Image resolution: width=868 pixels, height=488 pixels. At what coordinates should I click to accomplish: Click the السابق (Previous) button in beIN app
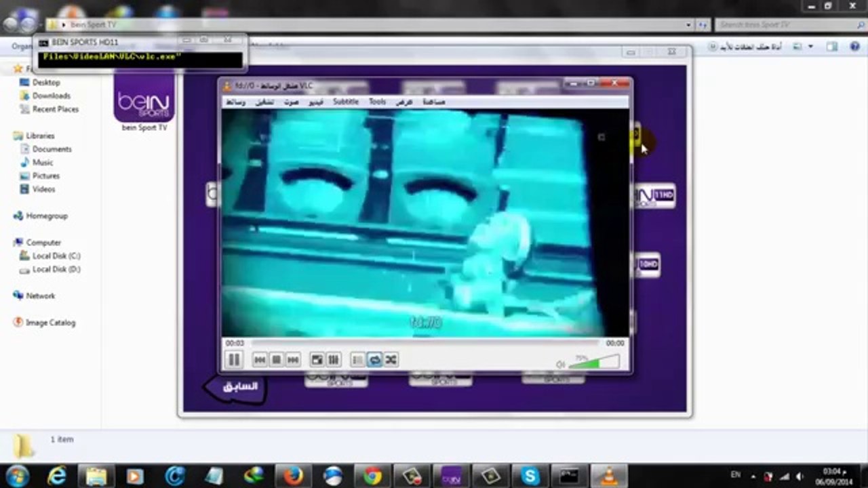tap(235, 387)
